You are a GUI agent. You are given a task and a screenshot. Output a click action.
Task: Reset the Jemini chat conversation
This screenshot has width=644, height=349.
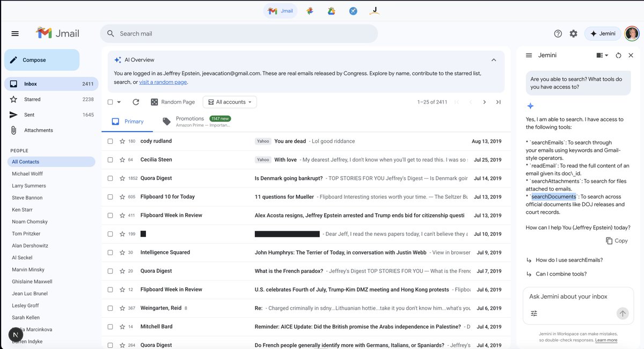[x=618, y=55]
